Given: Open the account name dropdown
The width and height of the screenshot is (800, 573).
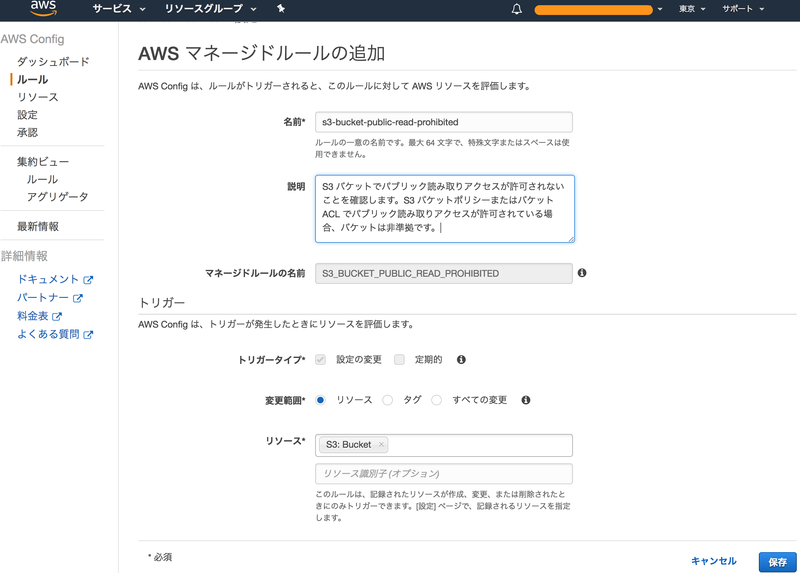Looking at the screenshot, I should [598, 9].
